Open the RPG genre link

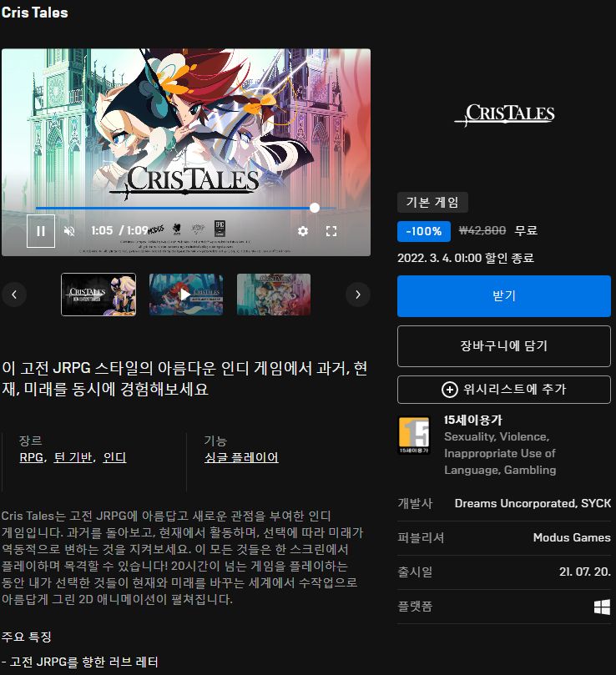[x=32, y=457]
